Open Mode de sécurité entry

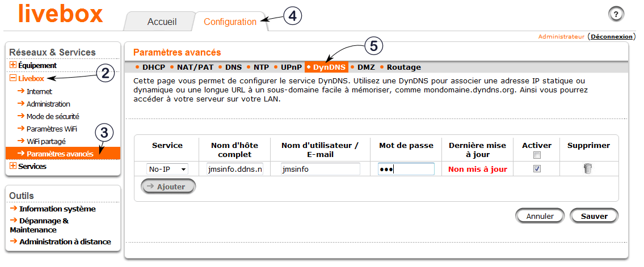53,116
